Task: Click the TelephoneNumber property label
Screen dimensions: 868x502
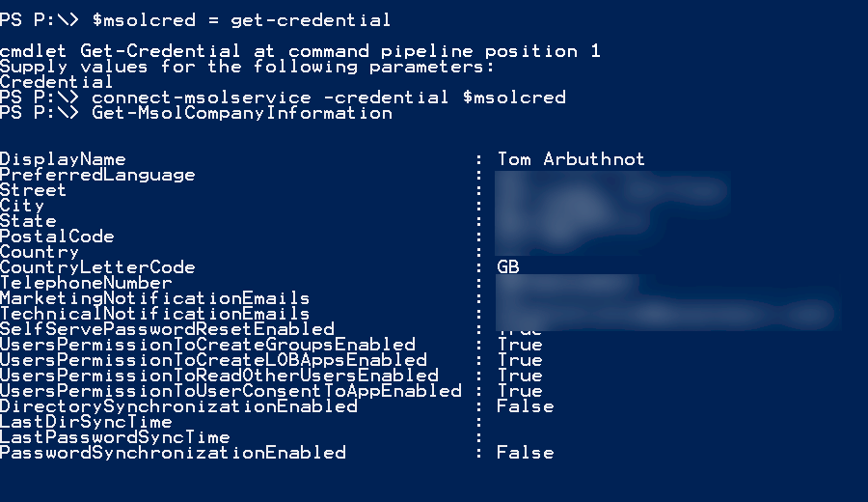Action: coord(86,283)
